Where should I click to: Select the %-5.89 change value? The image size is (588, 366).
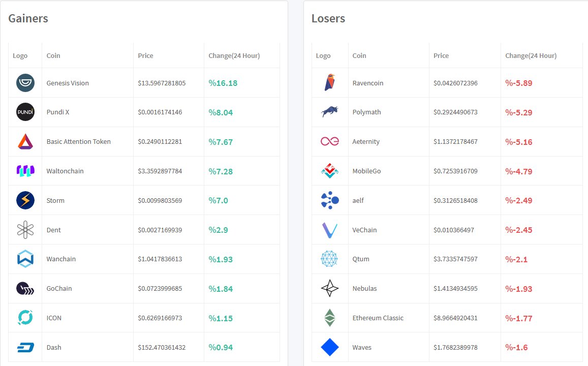click(x=518, y=83)
